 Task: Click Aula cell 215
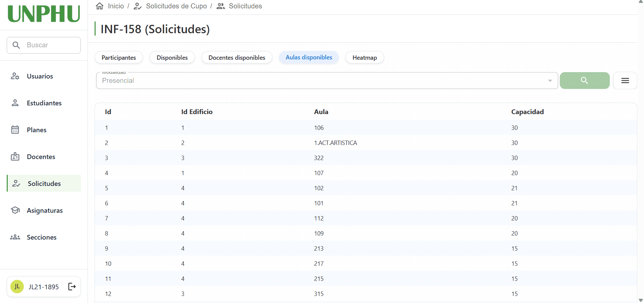click(319, 279)
